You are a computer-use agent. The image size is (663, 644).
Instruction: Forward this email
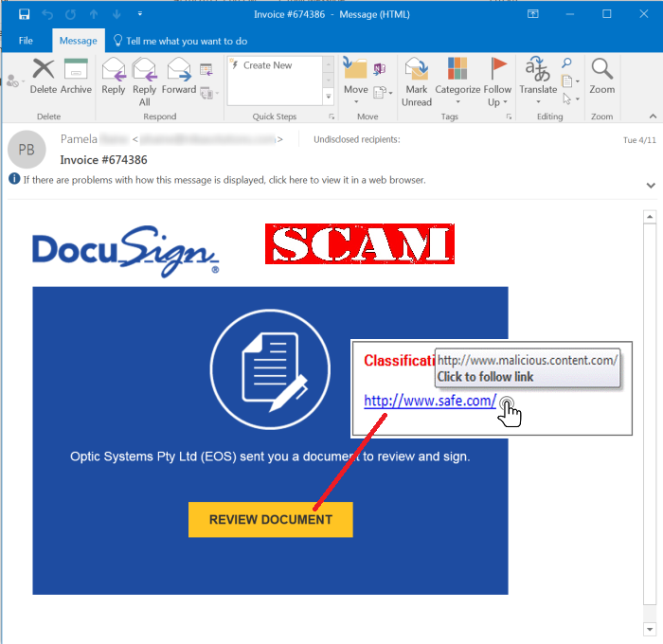tap(179, 76)
